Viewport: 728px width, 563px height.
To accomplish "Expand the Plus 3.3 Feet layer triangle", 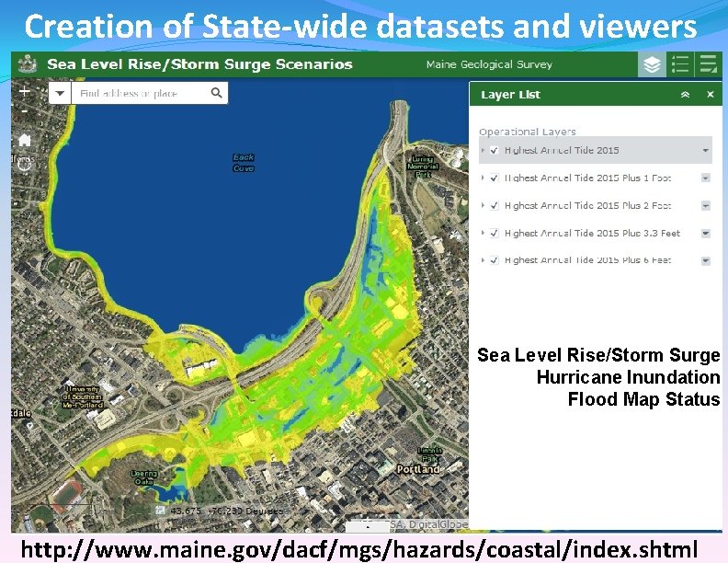I will pyautogui.click(x=483, y=233).
